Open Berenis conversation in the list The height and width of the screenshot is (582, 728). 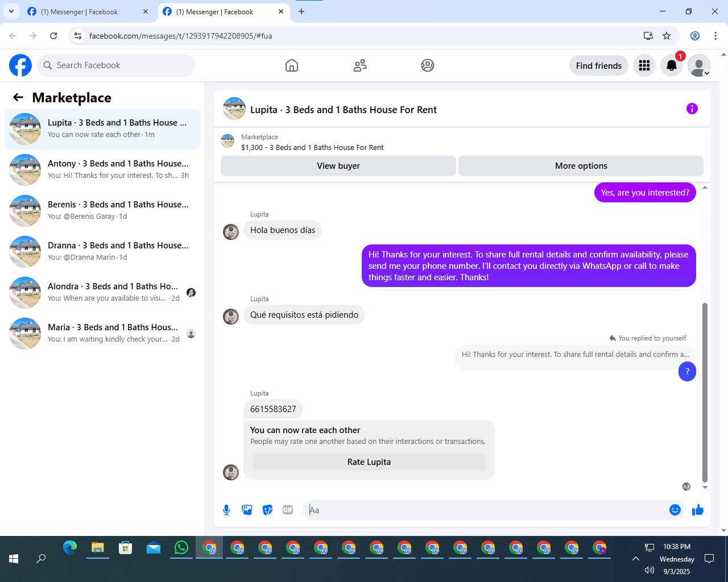click(102, 211)
